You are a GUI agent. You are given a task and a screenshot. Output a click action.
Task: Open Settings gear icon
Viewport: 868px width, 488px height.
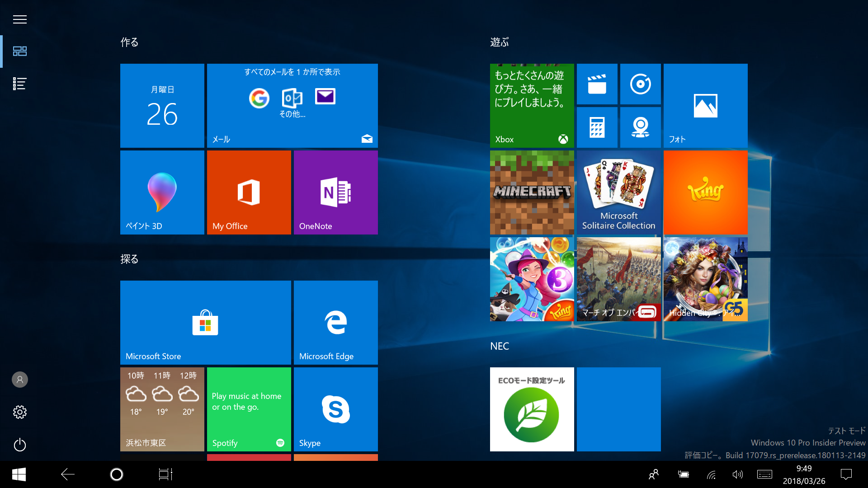pyautogui.click(x=20, y=412)
